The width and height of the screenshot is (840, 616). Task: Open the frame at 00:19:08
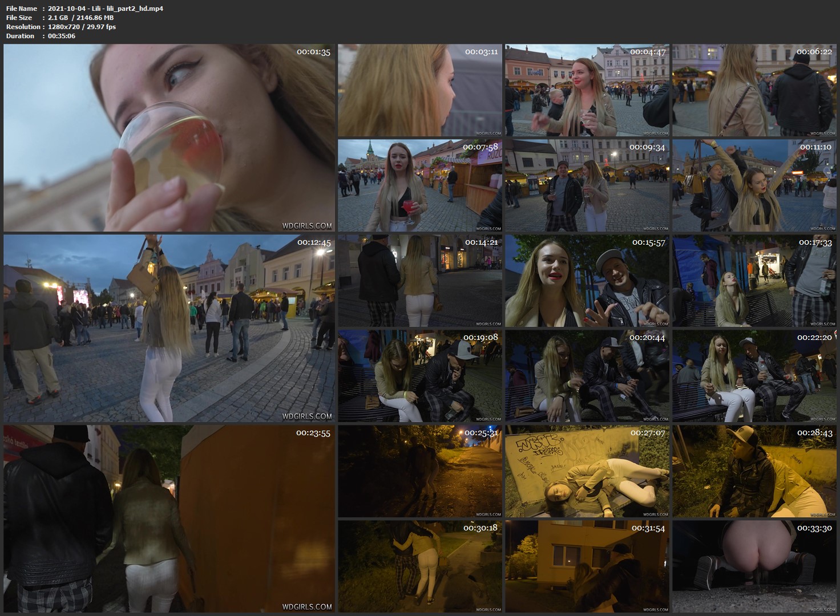coord(420,375)
